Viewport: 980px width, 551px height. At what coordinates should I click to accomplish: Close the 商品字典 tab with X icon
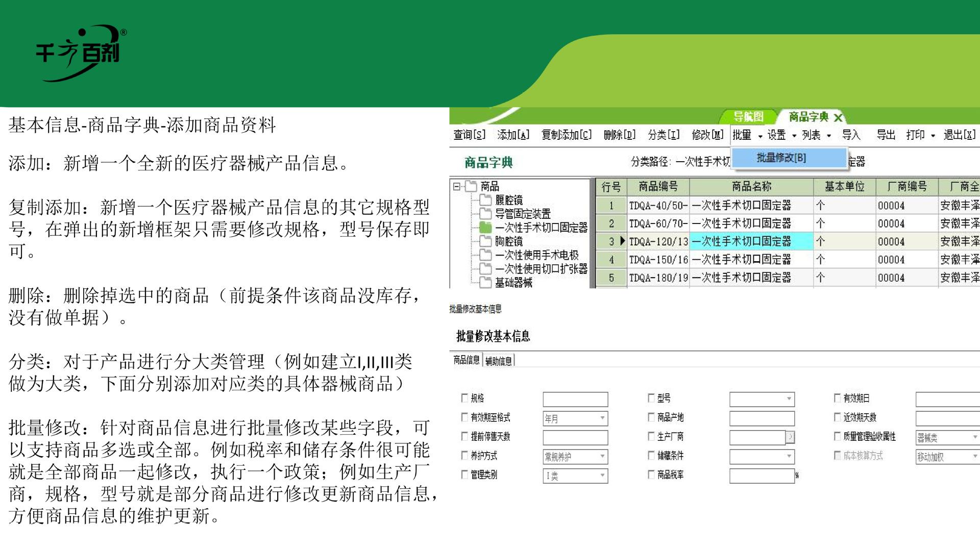(x=838, y=117)
